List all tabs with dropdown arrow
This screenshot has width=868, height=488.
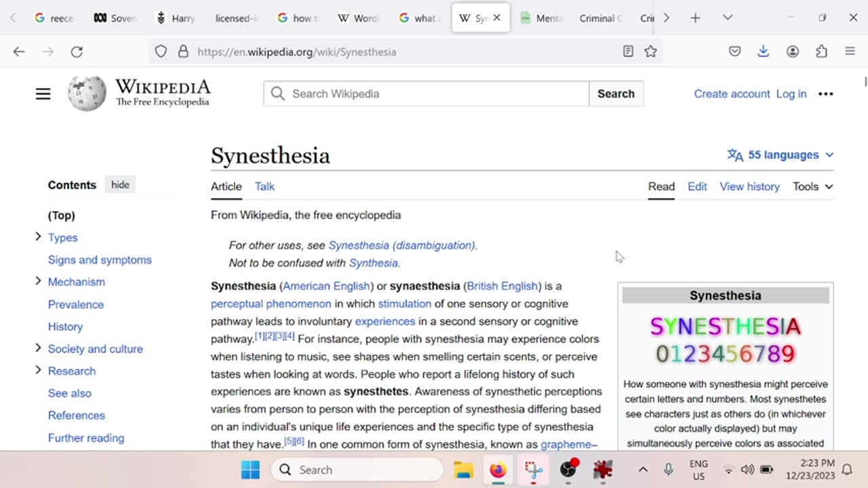(728, 18)
